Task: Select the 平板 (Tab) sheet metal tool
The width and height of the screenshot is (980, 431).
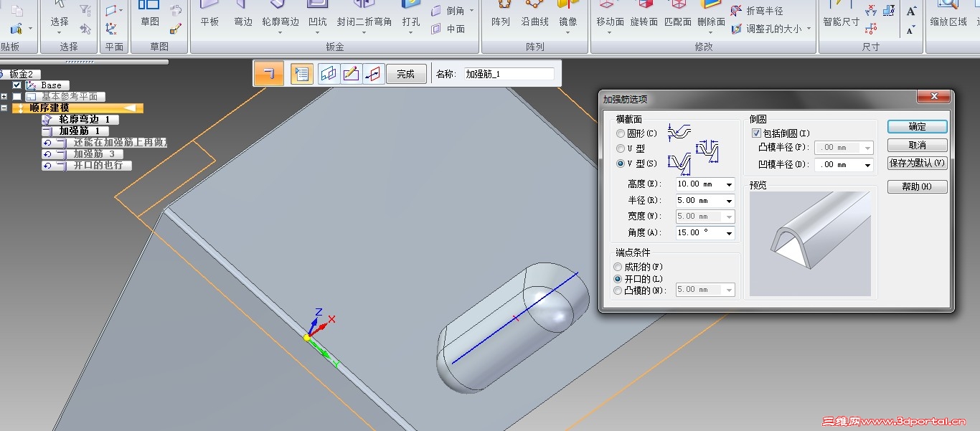Action: (x=209, y=14)
